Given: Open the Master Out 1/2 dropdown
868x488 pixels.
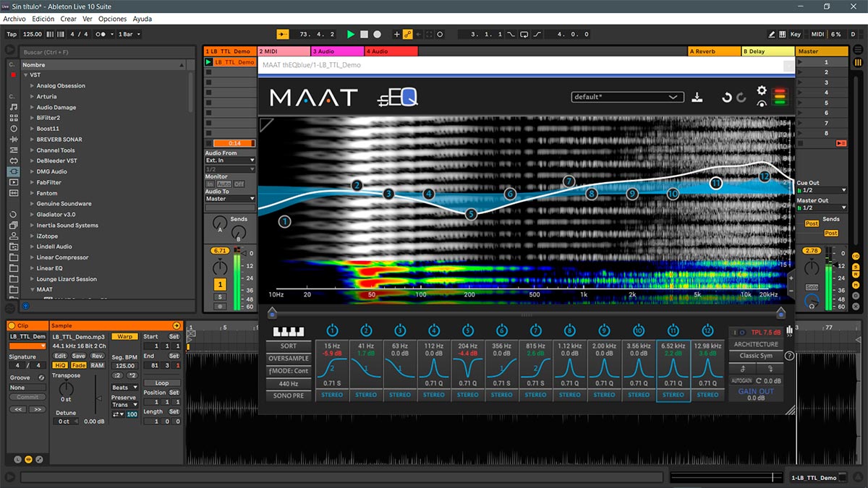Looking at the screenshot, I should coord(822,207).
